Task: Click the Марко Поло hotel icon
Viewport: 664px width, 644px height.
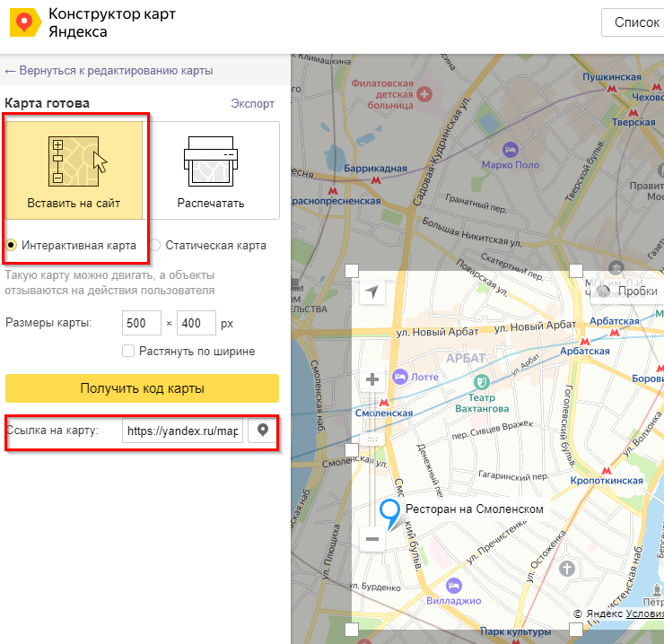Action: (x=511, y=150)
